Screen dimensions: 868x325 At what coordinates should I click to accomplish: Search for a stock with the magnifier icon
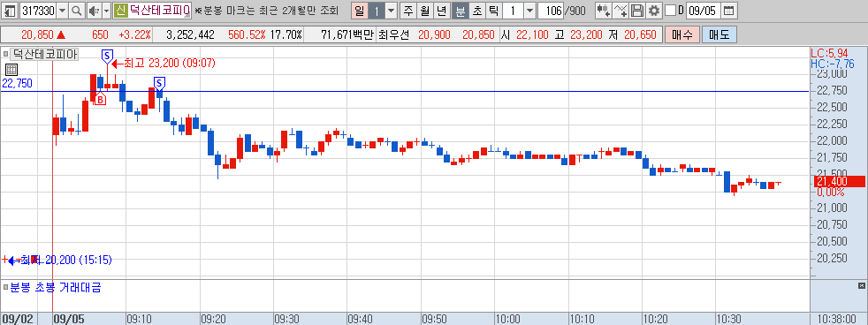[x=76, y=11]
